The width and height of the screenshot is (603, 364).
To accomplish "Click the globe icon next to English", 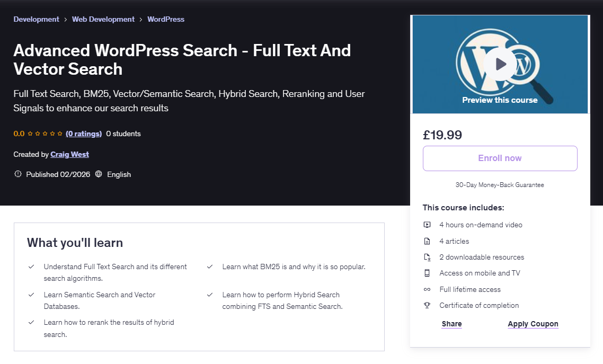I will 99,174.
